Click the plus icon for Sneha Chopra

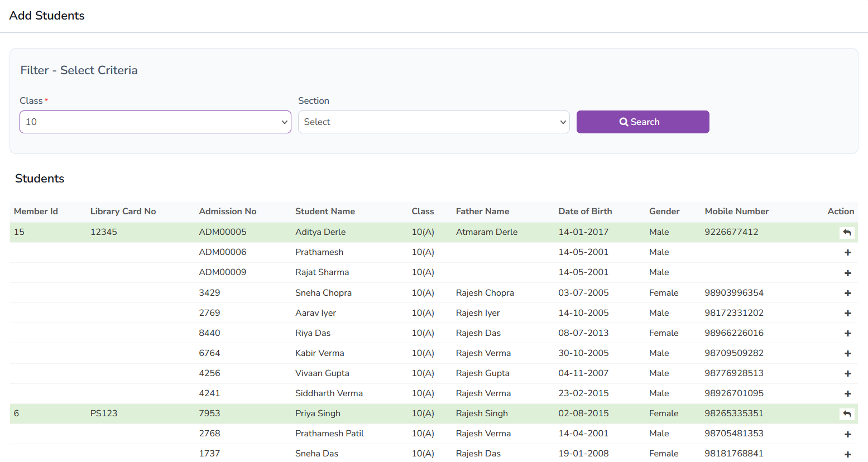point(847,293)
